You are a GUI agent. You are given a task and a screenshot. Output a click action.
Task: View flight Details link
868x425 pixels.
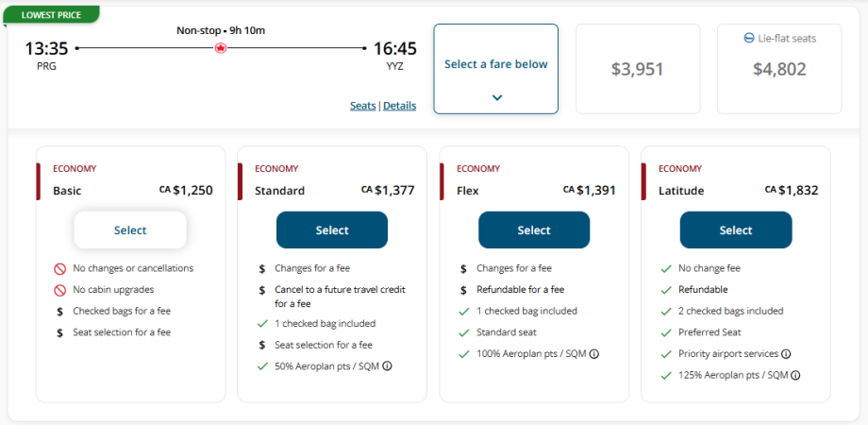(x=399, y=106)
